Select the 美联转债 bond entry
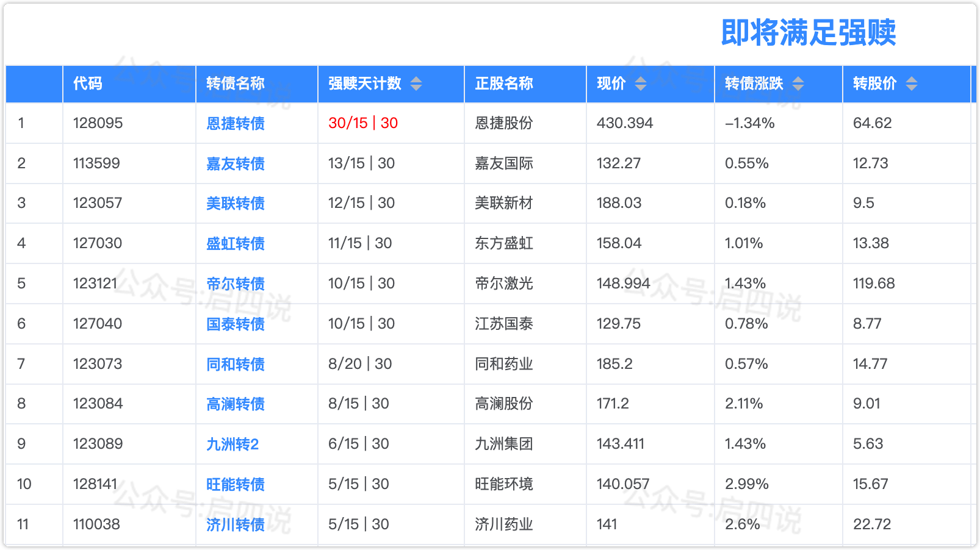980x550 pixels. click(x=235, y=203)
